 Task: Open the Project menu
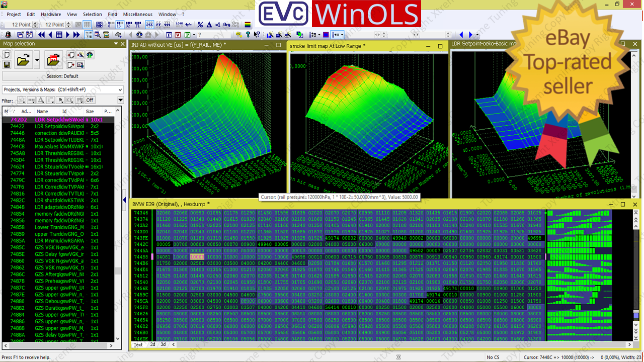(x=14, y=15)
